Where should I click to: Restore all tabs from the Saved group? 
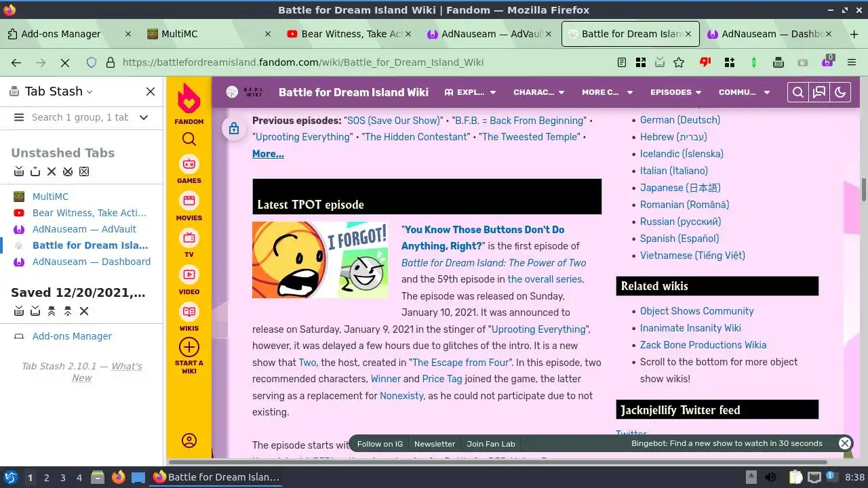tap(52, 311)
